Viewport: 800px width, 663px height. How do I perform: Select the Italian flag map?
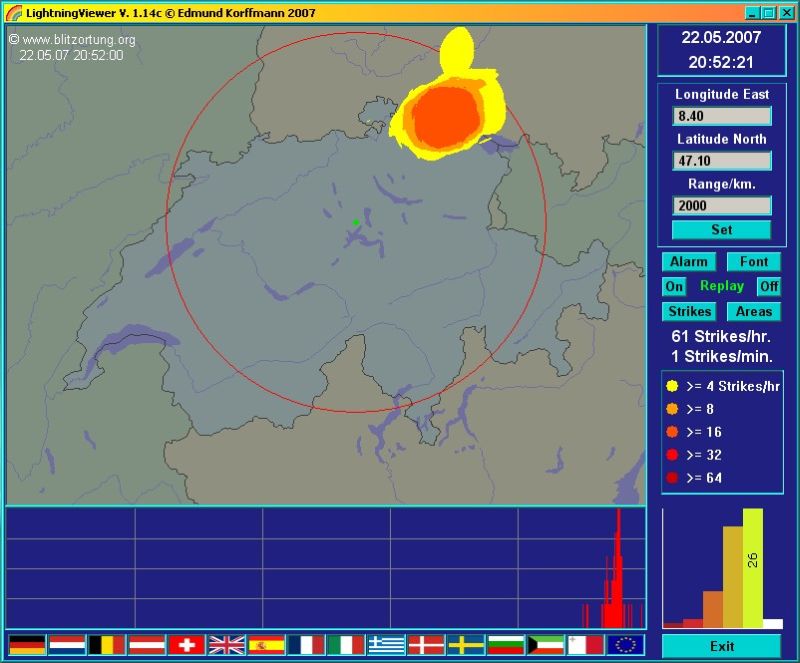pos(346,645)
